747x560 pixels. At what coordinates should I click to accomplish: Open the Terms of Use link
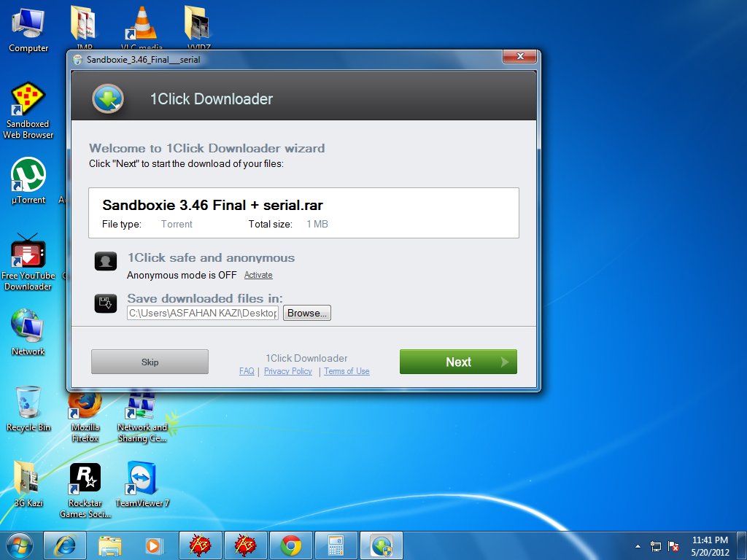(x=347, y=371)
